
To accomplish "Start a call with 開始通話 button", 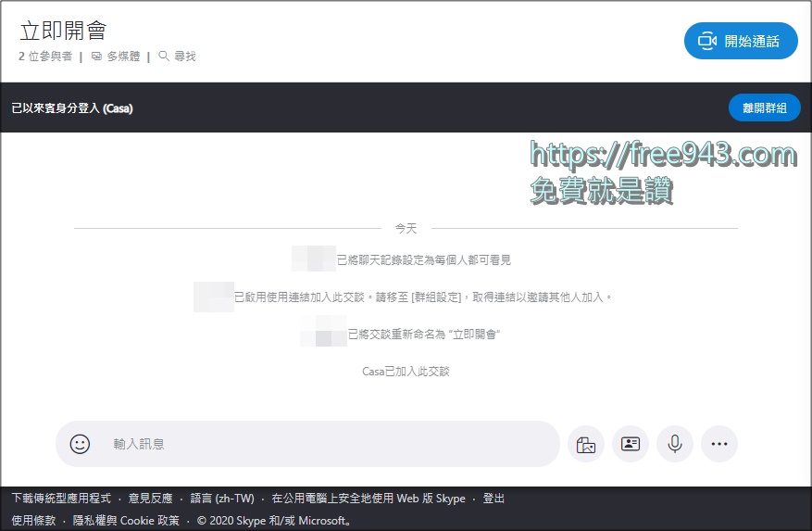I will pyautogui.click(x=741, y=41).
